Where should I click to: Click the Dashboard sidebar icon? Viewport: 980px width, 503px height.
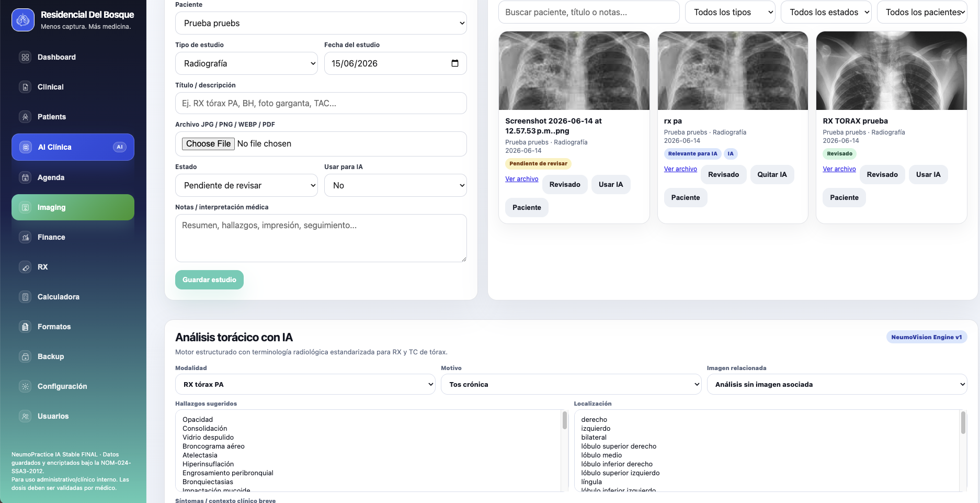[x=25, y=57]
